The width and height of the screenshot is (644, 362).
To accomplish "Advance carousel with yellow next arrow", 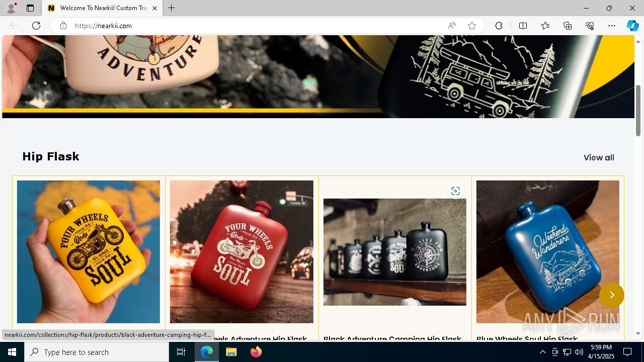I will (612, 295).
